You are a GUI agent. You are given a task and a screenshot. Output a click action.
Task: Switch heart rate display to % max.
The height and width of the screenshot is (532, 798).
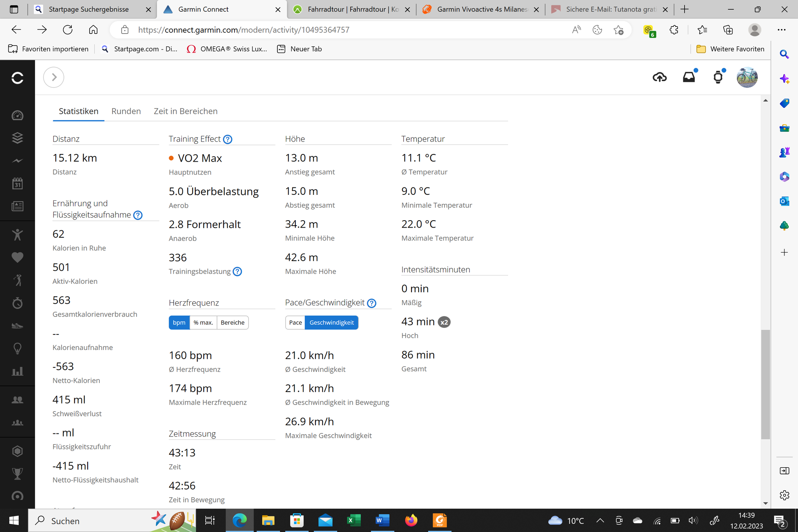pyautogui.click(x=203, y=322)
